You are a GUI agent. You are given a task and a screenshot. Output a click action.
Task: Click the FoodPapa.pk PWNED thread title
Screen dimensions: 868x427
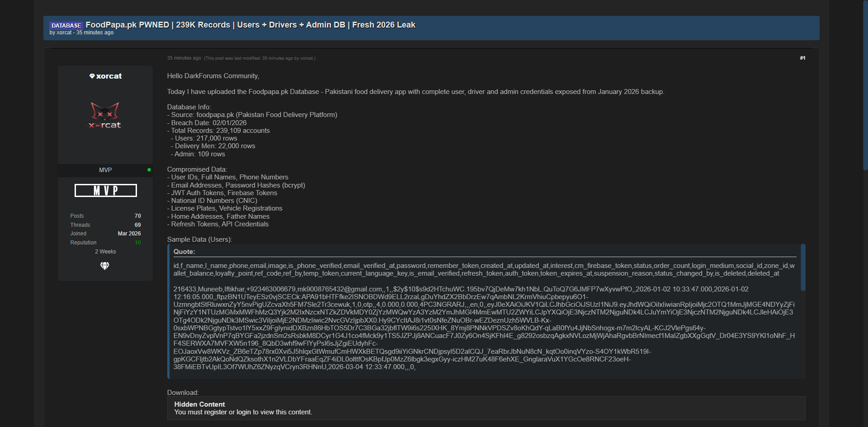(x=250, y=25)
